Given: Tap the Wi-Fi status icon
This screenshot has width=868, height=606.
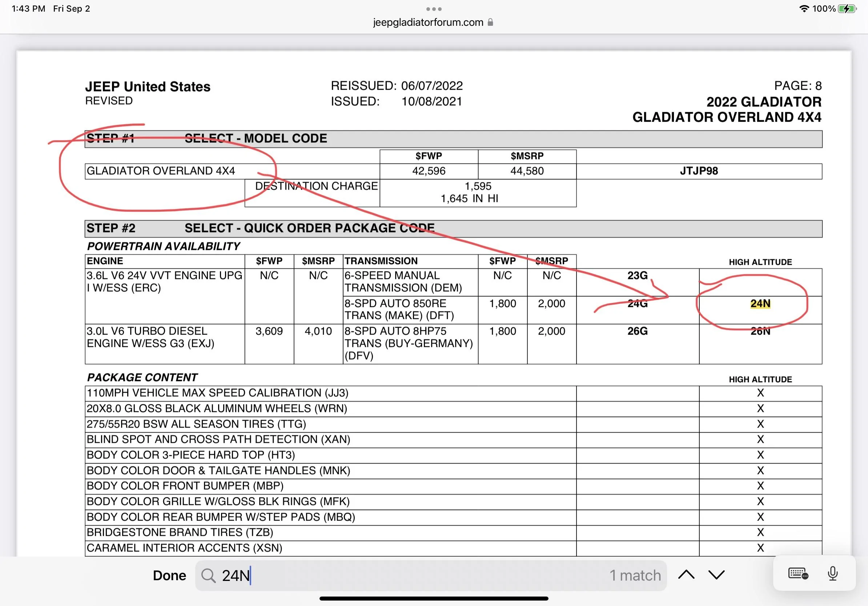Looking at the screenshot, I should point(804,9).
